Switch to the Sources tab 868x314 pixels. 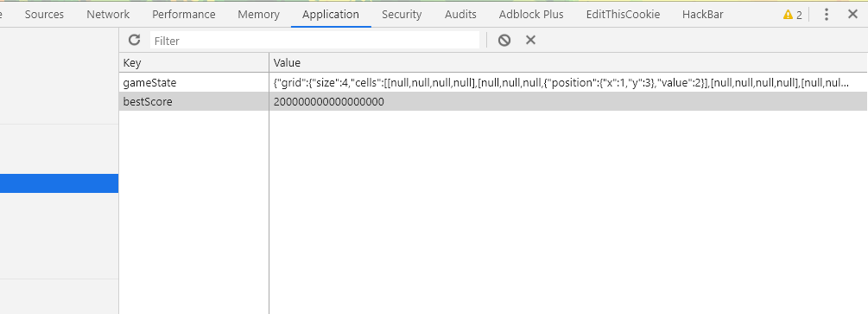pyautogui.click(x=44, y=15)
